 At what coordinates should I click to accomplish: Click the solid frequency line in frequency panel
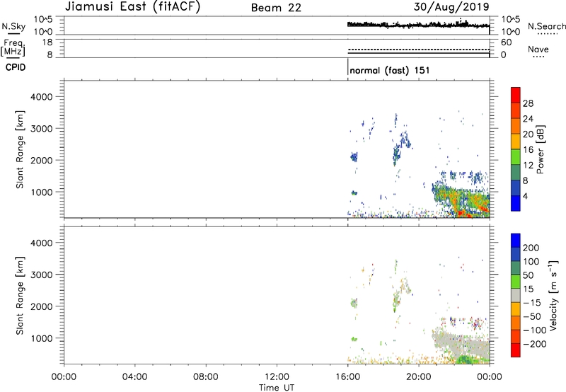coord(418,53)
